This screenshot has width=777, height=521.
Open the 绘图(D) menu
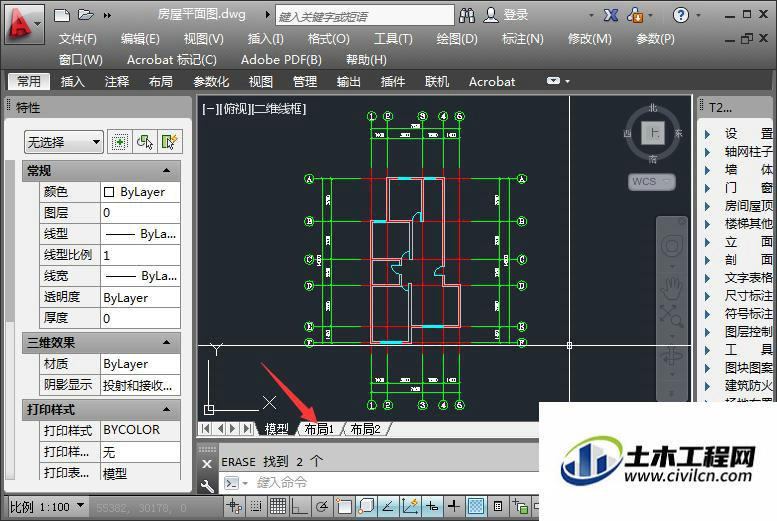[x=456, y=39]
